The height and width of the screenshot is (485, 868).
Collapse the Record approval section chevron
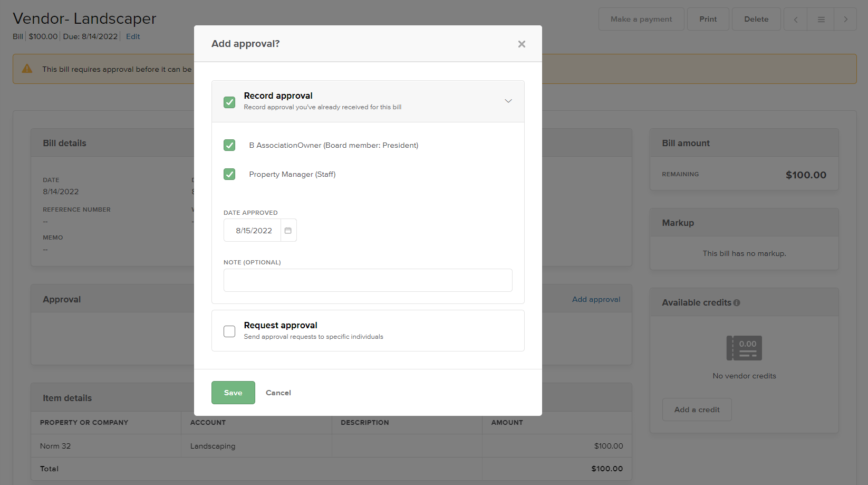click(x=508, y=101)
